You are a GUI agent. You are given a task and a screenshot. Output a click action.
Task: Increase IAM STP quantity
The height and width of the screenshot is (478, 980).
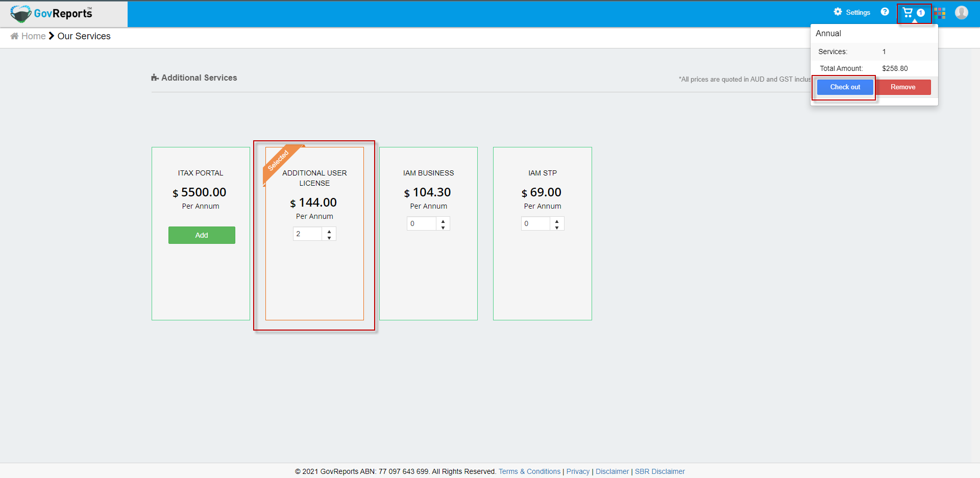point(557,221)
